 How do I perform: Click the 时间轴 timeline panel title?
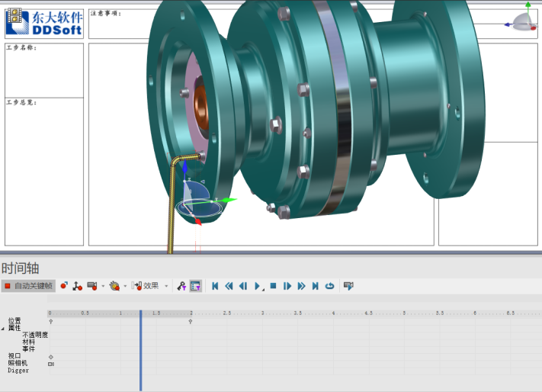20,268
